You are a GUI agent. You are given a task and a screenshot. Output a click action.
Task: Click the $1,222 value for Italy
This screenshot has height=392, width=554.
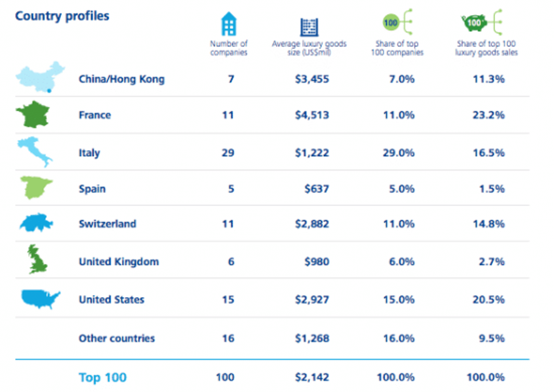click(x=312, y=153)
